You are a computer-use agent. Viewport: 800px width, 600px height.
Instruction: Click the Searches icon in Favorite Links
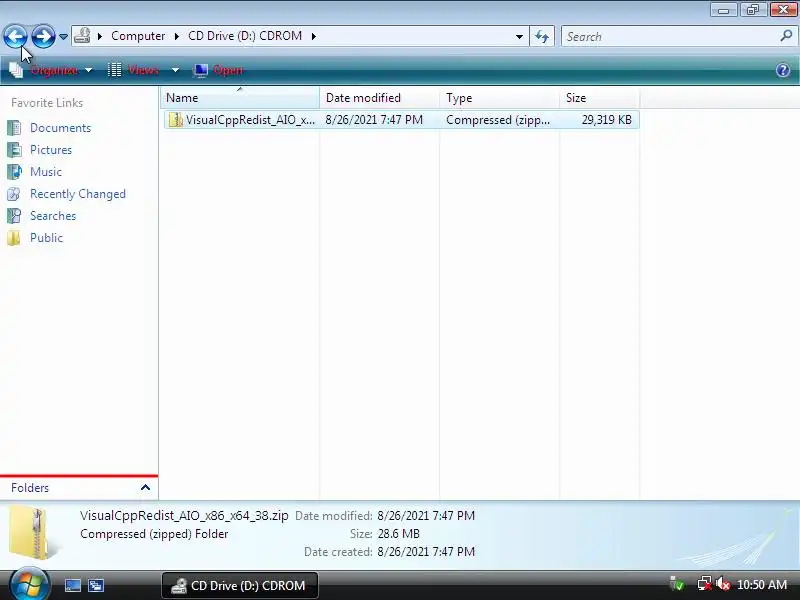(x=14, y=216)
